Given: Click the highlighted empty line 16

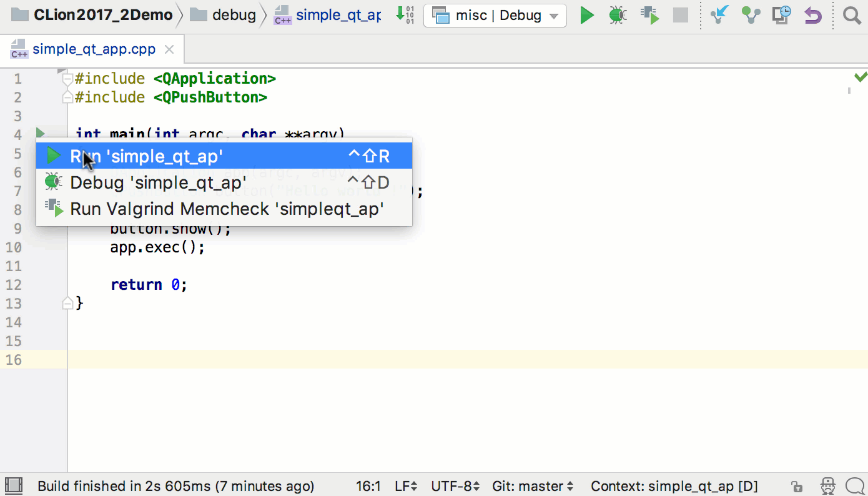Looking at the screenshot, I should tap(467, 359).
